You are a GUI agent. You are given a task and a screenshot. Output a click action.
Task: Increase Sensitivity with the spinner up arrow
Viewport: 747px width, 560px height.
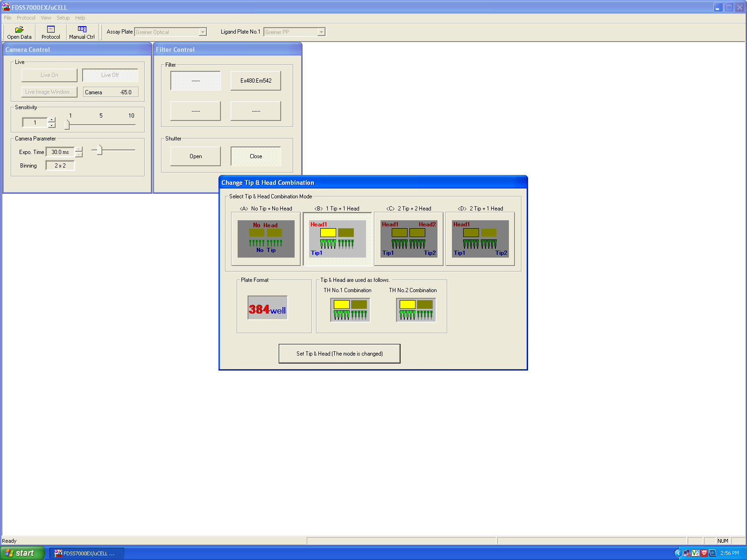click(x=52, y=120)
